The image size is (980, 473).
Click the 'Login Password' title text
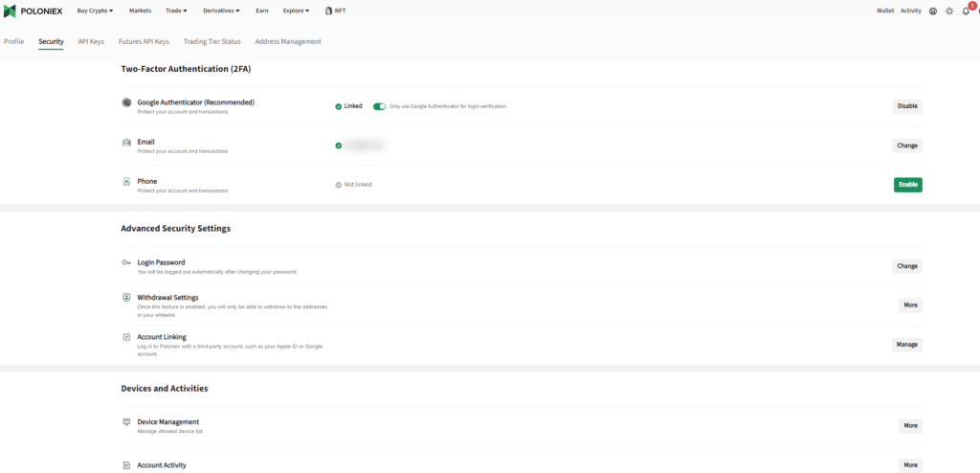(161, 262)
